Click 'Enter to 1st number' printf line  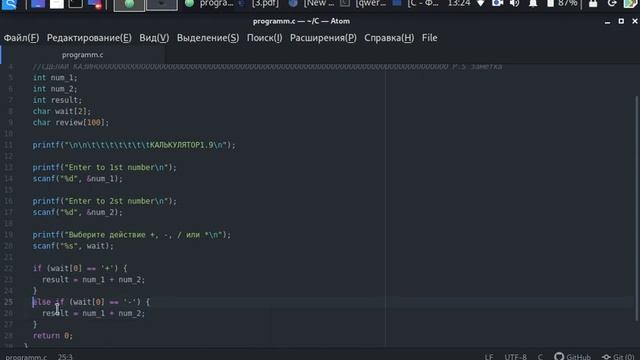click(x=104, y=167)
